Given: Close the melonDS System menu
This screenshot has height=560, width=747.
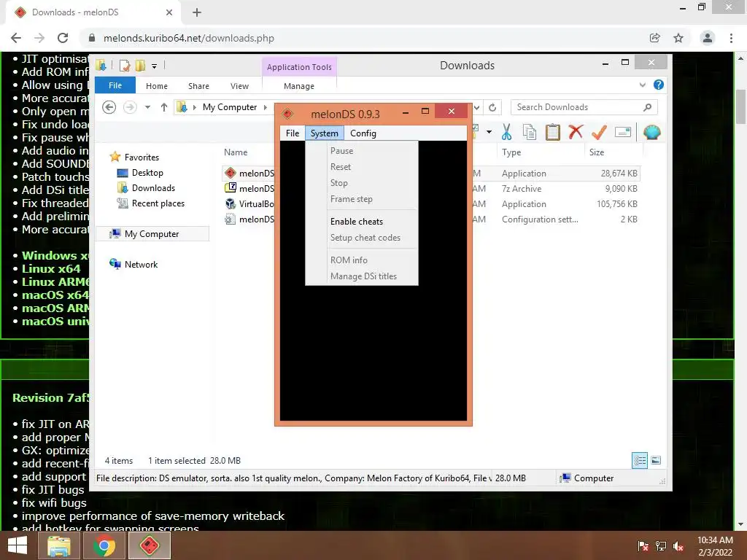Looking at the screenshot, I should [x=324, y=133].
